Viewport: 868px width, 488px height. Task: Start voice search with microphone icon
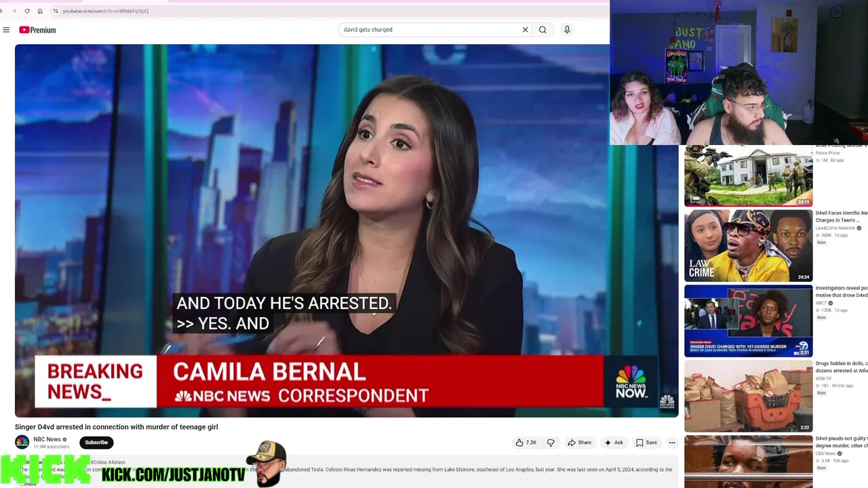[x=567, y=30]
